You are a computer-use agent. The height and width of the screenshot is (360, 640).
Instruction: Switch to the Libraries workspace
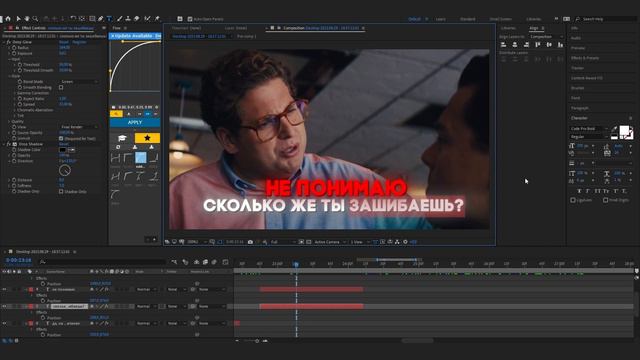point(533,19)
